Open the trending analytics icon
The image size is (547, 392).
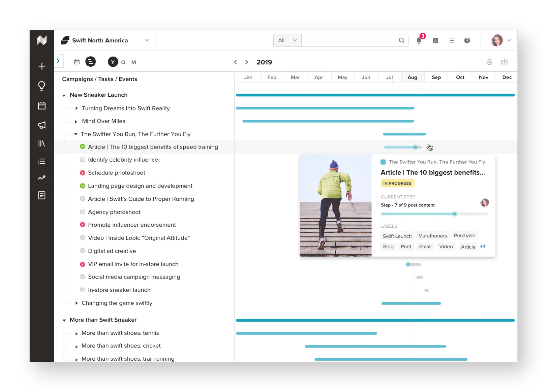[42, 178]
